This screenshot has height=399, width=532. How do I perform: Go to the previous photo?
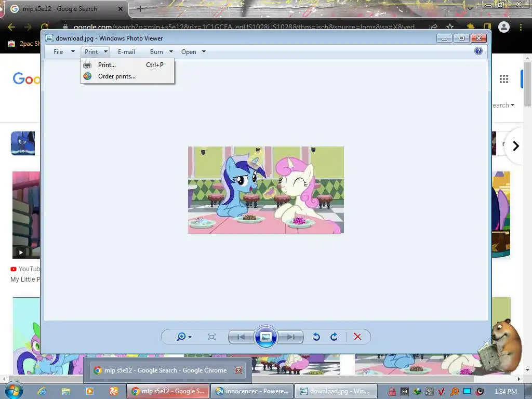[x=241, y=337]
